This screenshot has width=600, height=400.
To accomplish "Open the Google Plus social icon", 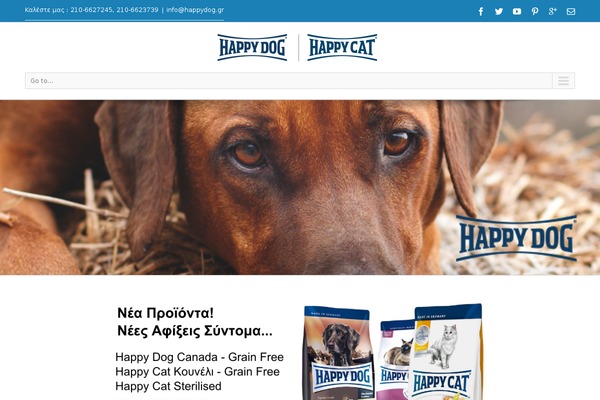I will (553, 11).
